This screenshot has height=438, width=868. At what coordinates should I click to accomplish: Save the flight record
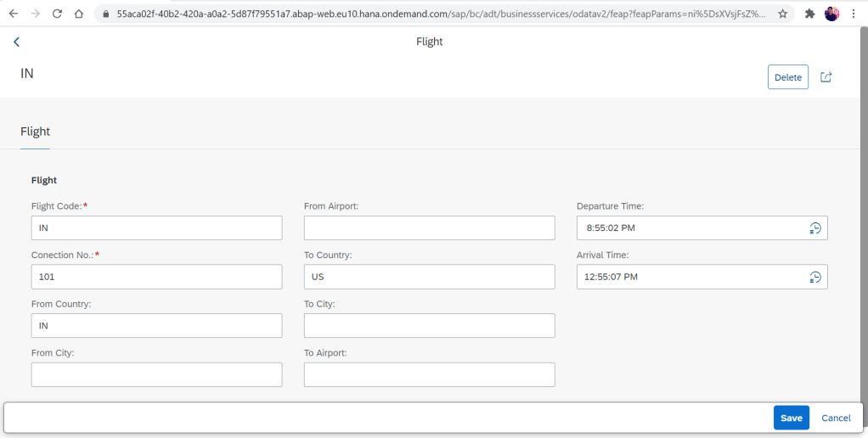pyautogui.click(x=791, y=418)
